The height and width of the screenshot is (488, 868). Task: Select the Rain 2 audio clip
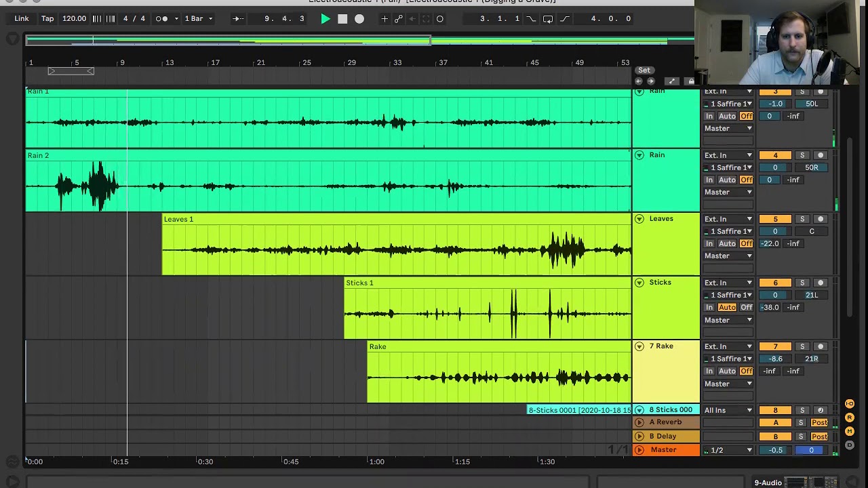[x=328, y=181]
